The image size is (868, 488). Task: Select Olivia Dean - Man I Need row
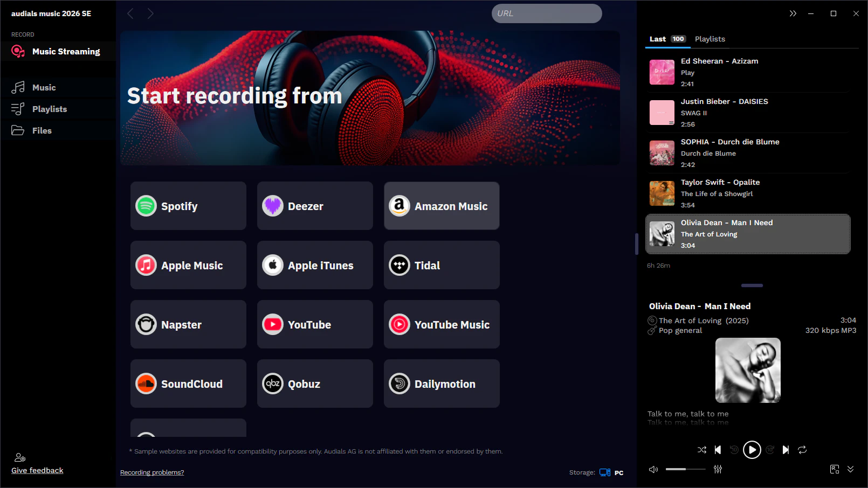point(747,234)
